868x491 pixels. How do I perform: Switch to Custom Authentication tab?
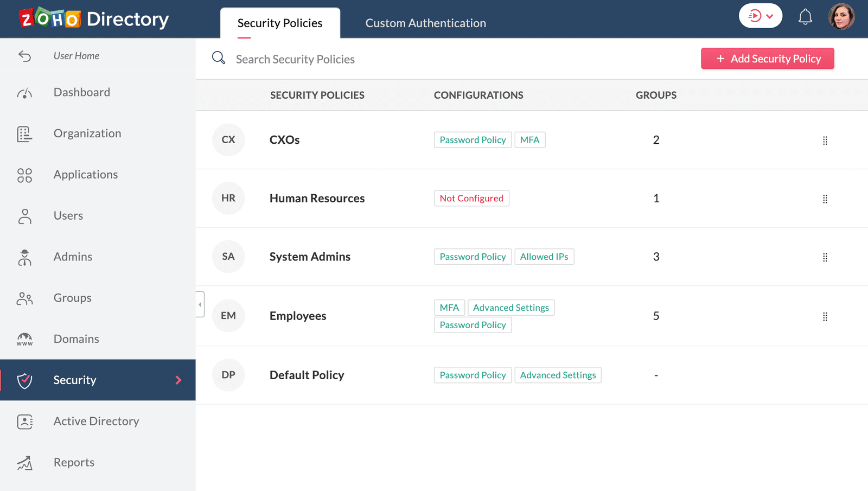coord(425,23)
